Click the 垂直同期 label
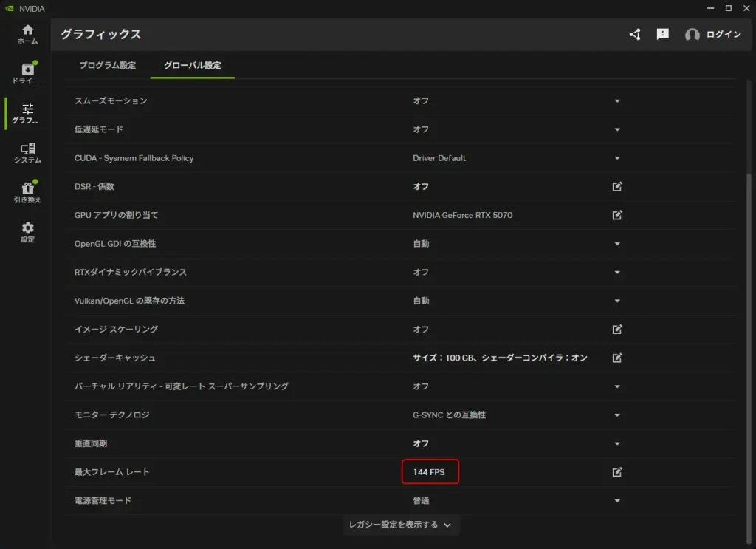Viewport: 756px width, 549px height. click(91, 443)
